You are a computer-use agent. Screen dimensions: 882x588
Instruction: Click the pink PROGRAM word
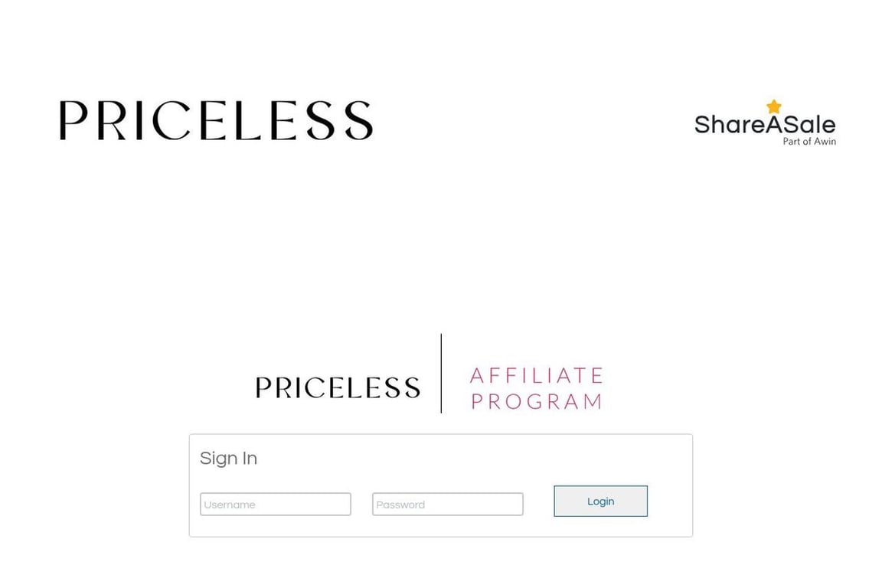pos(537,401)
